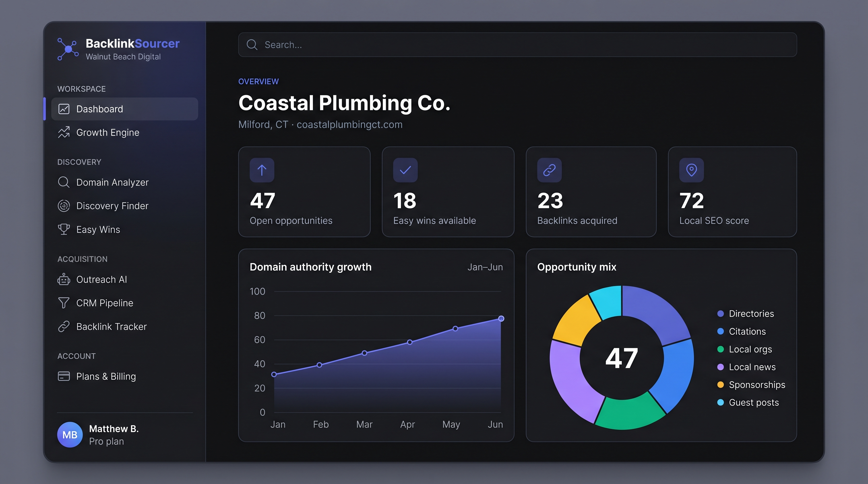Click into the Search input field

(518, 45)
